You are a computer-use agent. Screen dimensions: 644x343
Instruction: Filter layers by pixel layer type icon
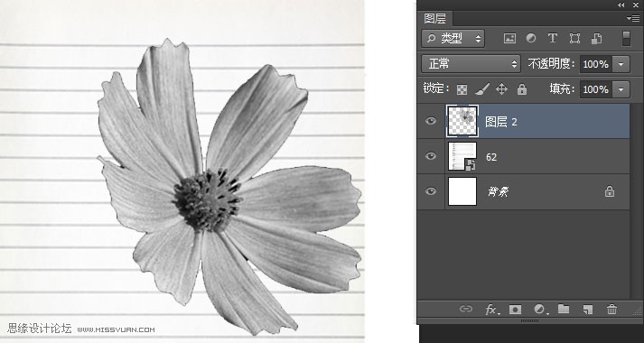509,39
